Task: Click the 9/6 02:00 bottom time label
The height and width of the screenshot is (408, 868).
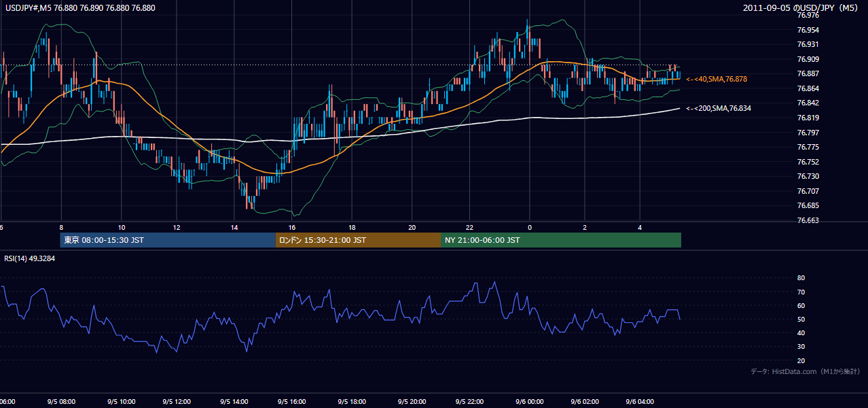Action: 583,402
